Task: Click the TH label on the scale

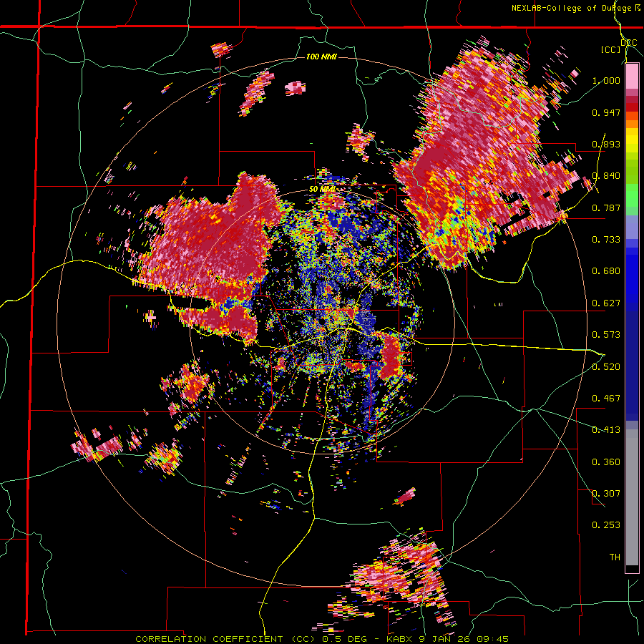Action: 615,557
